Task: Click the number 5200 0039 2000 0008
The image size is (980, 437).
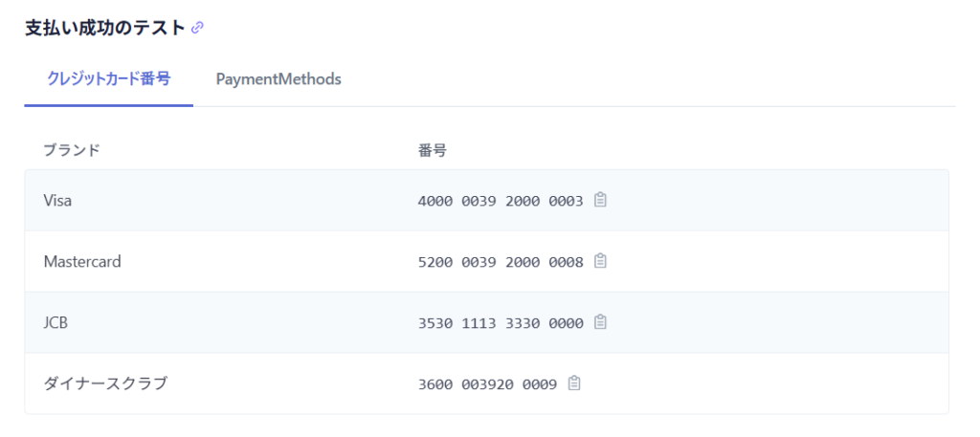Action: click(x=501, y=261)
